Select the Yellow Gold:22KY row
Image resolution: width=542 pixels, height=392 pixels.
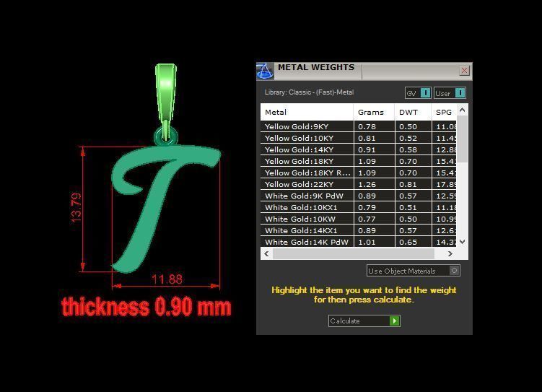click(359, 184)
